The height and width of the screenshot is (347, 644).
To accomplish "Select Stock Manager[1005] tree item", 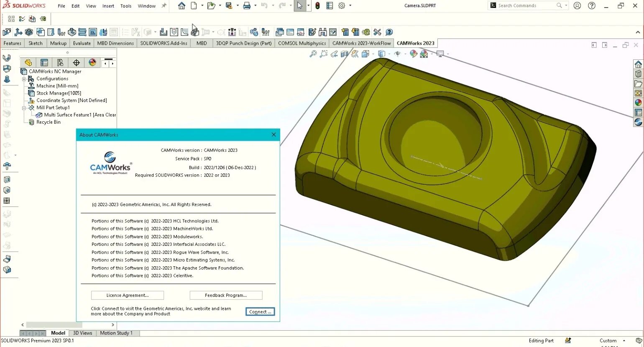I will (x=59, y=93).
